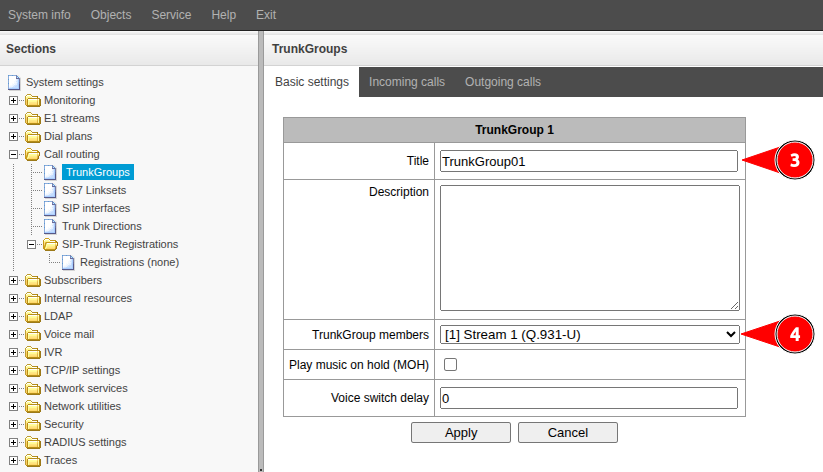Expand the Traces tree node
This screenshot has width=823, height=472.
[14, 460]
